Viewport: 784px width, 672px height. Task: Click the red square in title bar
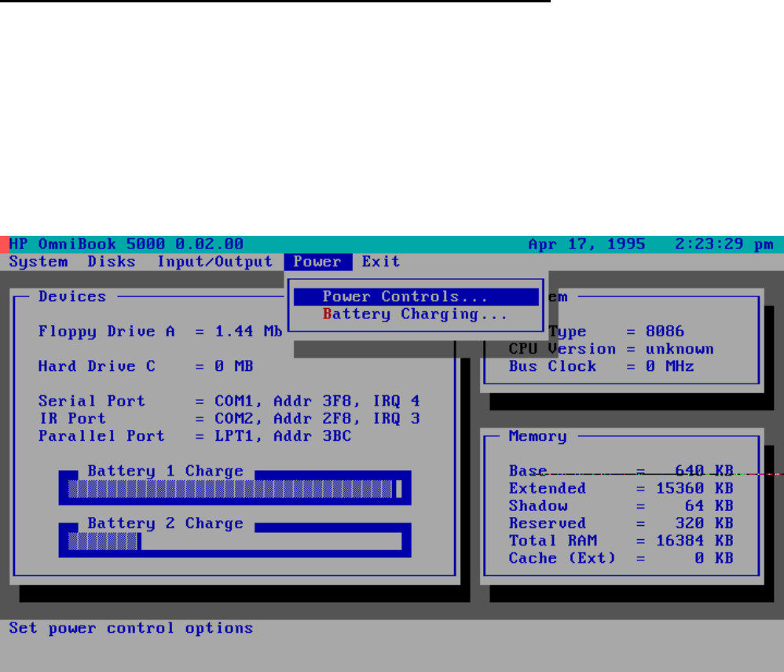coord(5,244)
